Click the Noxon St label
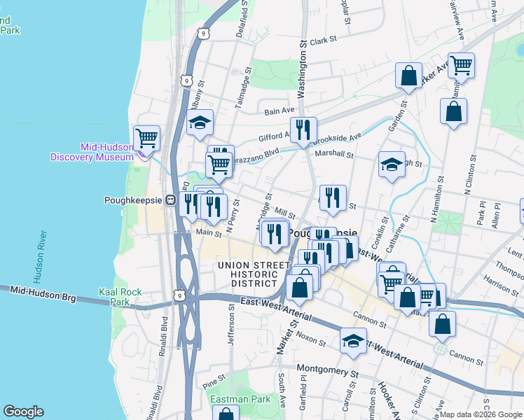The height and width of the screenshot is (420, 524). click(311, 339)
